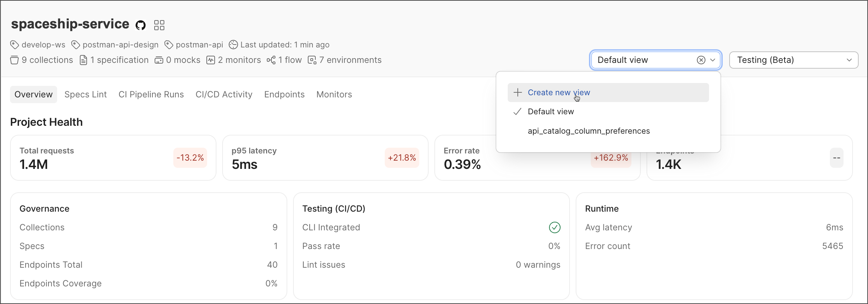Go to the Endpoints tab
The image size is (868, 304).
click(x=284, y=95)
